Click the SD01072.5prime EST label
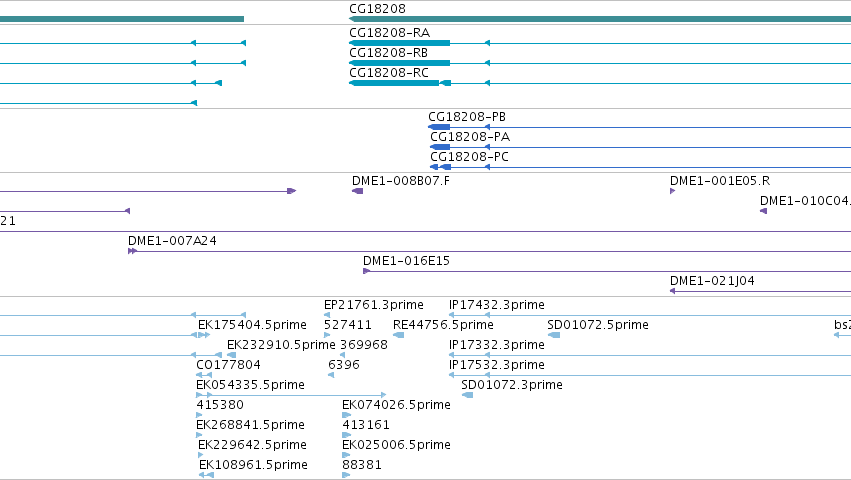Viewport: 851px width, 480px height. [x=598, y=325]
